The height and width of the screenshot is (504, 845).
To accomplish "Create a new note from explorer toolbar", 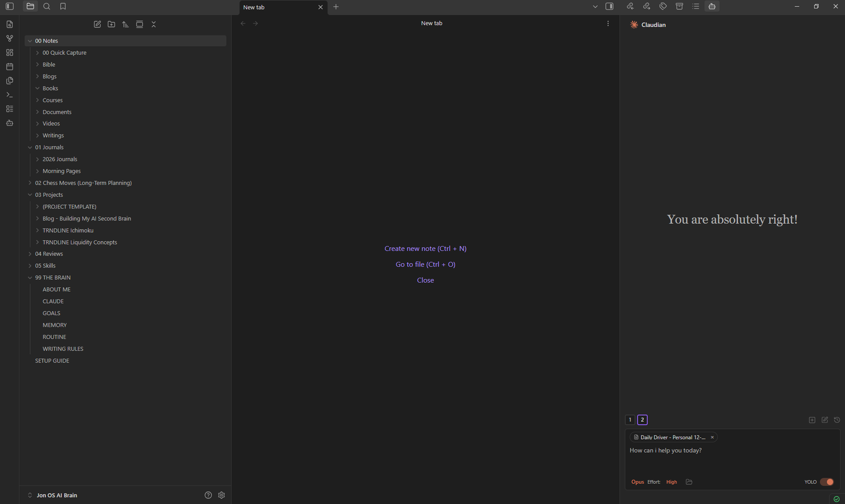I will pyautogui.click(x=97, y=24).
